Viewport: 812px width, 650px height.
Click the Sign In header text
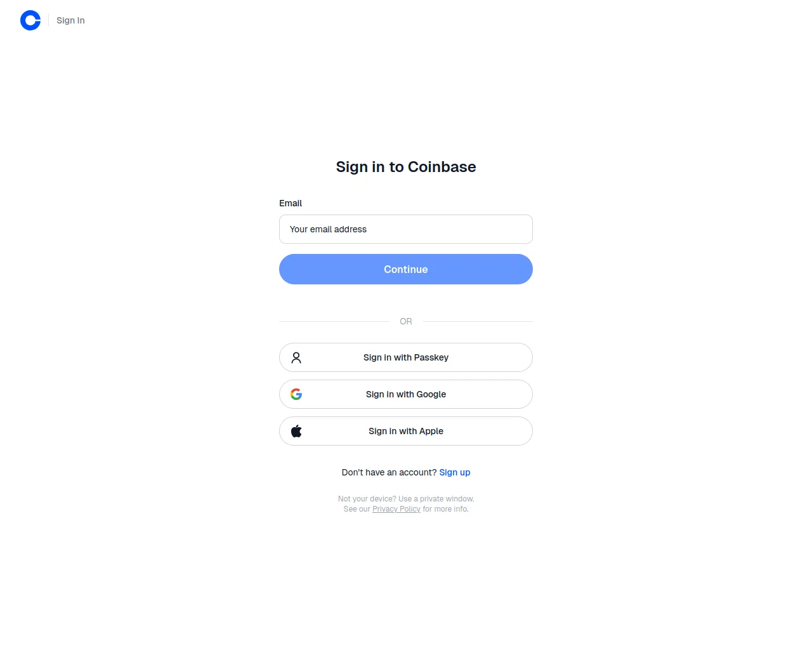(70, 20)
